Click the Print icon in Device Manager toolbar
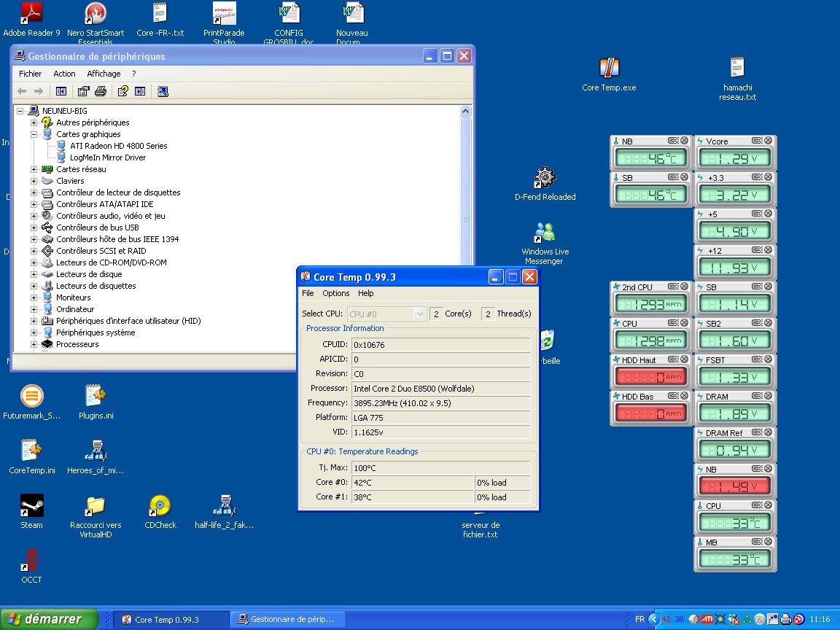 (100, 91)
